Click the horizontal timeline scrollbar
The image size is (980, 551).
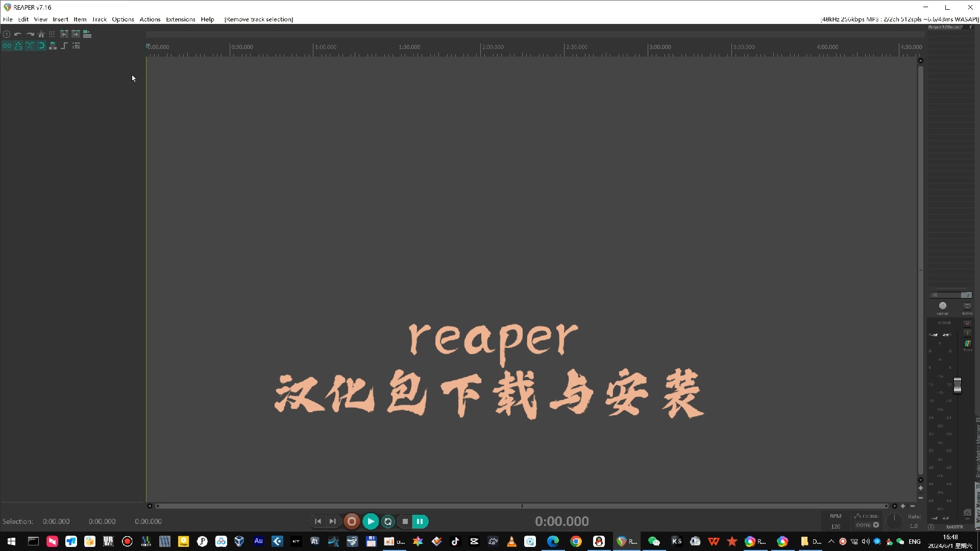coord(522,506)
